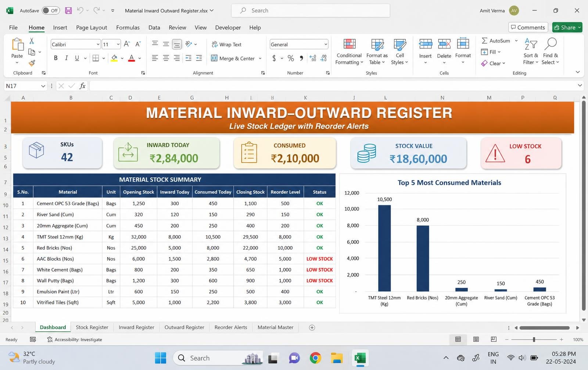
Task: Open the Page Layout ribbon tab
Action: 92,28
